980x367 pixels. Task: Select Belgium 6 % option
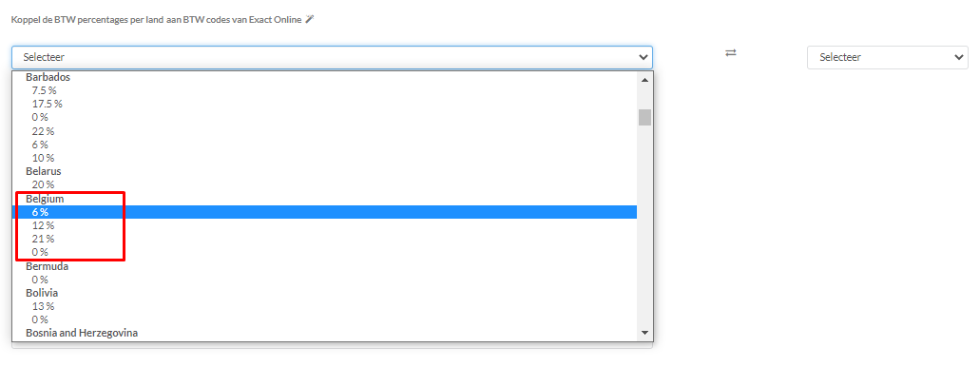[324, 212]
